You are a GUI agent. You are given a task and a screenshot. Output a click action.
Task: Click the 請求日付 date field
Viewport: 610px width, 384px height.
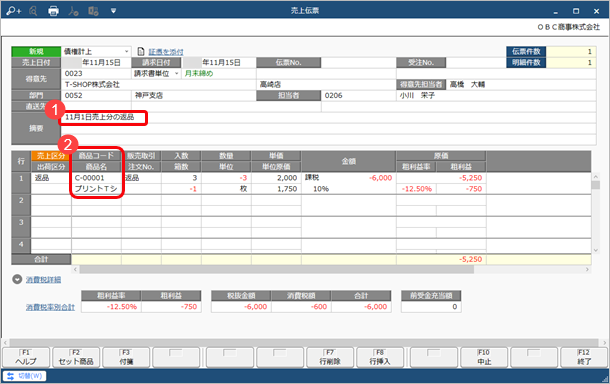218,63
